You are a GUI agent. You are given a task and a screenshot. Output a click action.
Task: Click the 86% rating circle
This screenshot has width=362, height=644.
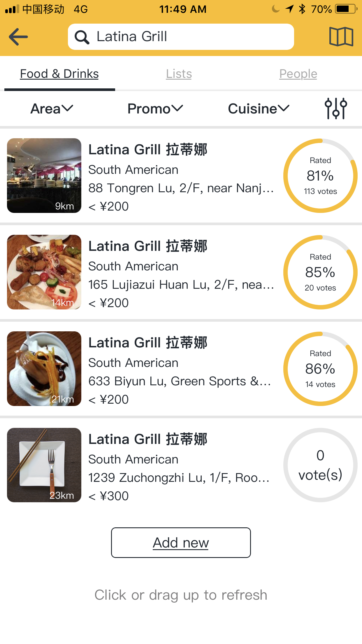click(320, 369)
